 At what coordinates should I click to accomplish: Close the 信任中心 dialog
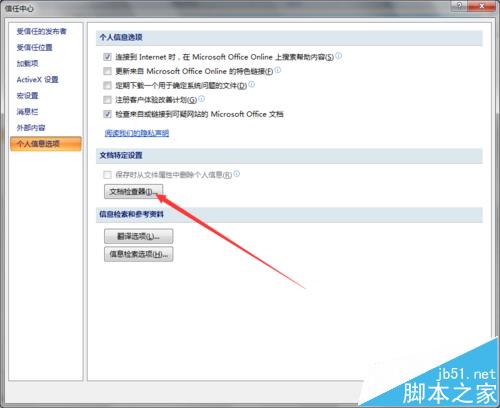[x=481, y=6]
